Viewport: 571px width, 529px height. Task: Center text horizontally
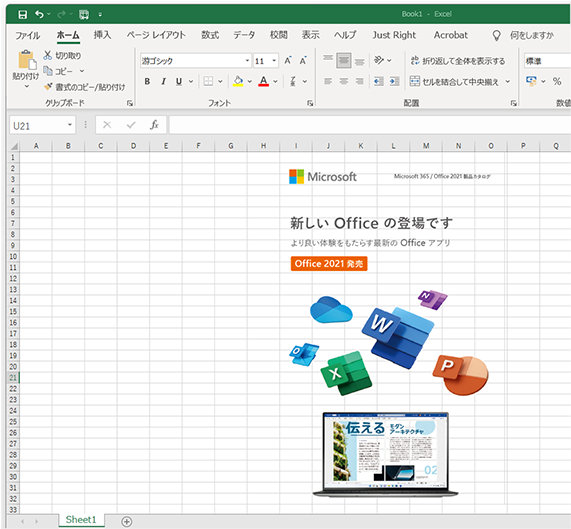344,81
